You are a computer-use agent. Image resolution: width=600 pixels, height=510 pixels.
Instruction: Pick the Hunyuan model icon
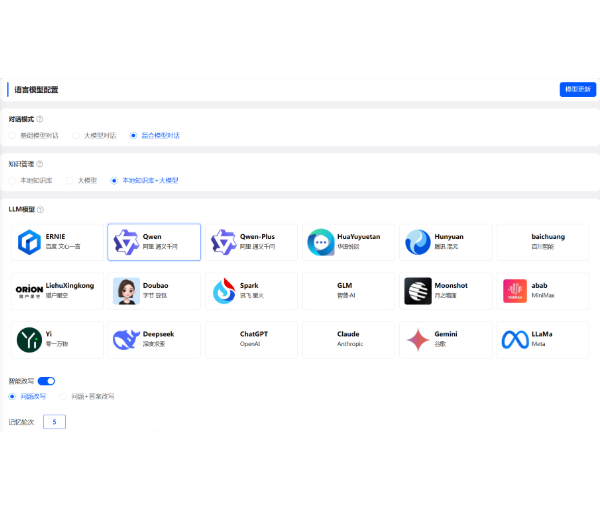pyautogui.click(x=417, y=242)
